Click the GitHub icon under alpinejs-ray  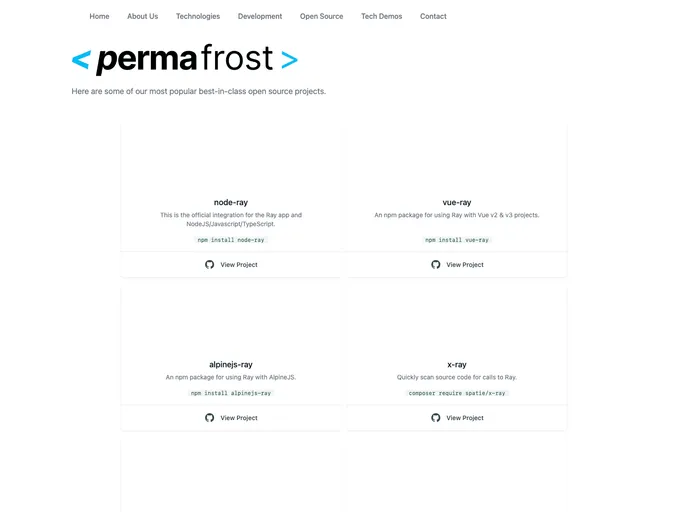[x=210, y=418]
